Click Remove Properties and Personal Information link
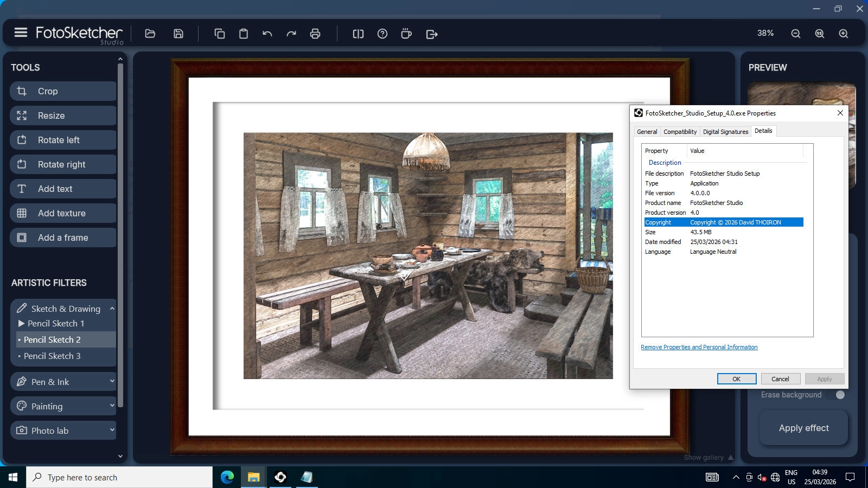Image resolution: width=868 pixels, height=488 pixels. pyautogui.click(x=699, y=347)
